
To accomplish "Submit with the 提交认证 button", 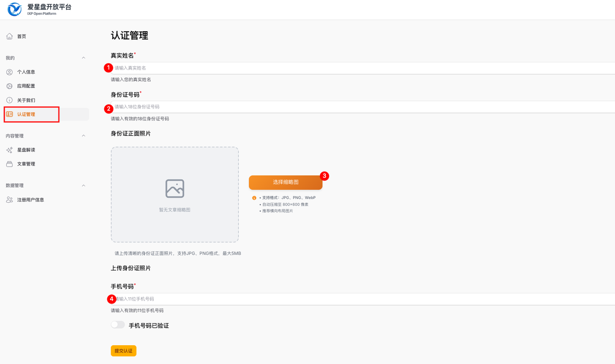I will coord(123,351).
